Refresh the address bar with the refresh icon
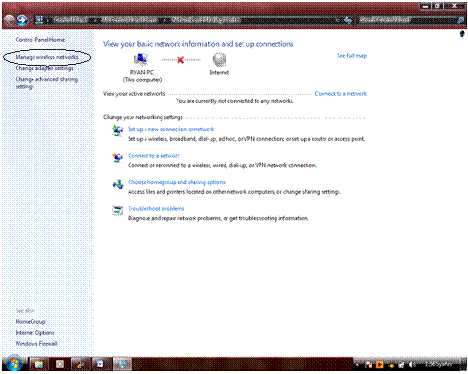 [348, 20]
